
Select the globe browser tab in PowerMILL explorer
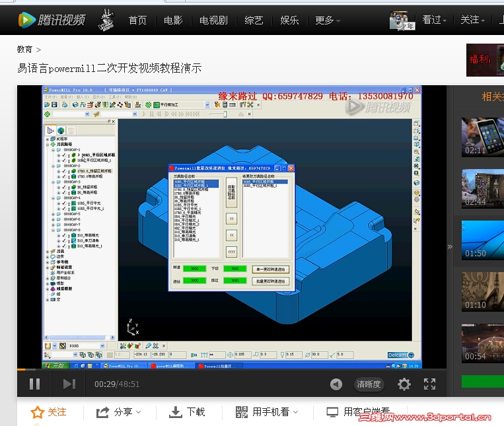pos(61,130)
